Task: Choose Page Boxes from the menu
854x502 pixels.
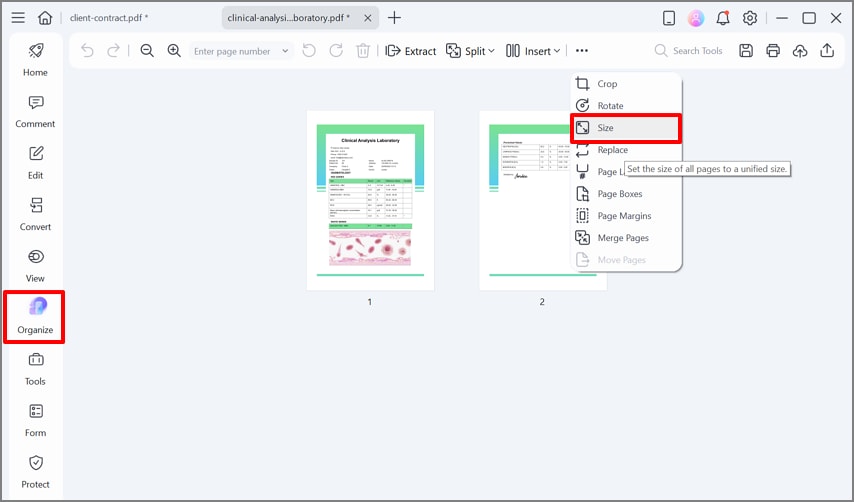Action: [x=626, y=194]
